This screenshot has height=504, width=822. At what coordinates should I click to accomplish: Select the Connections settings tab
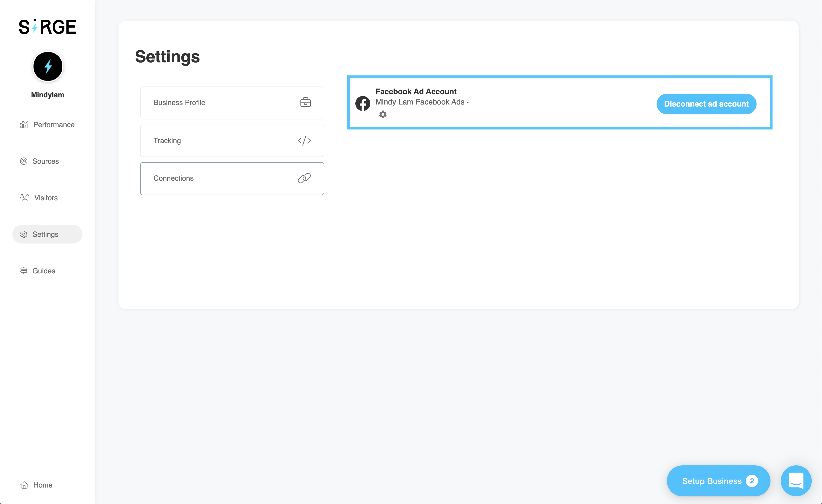(x=232, y=178)
